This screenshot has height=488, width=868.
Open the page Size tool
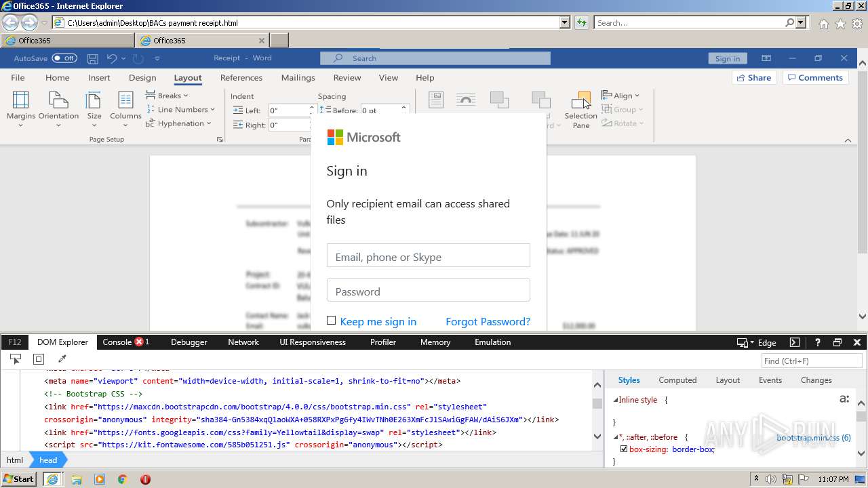94,108
